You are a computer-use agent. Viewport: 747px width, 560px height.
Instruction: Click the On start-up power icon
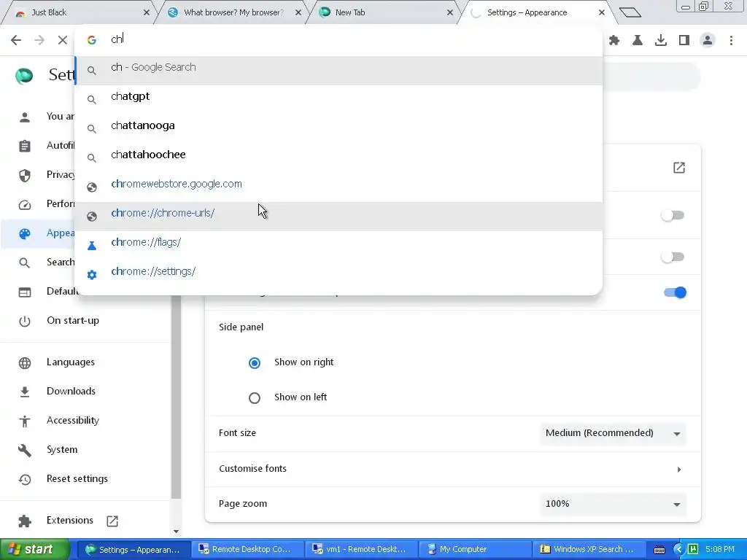click(25, 321)
